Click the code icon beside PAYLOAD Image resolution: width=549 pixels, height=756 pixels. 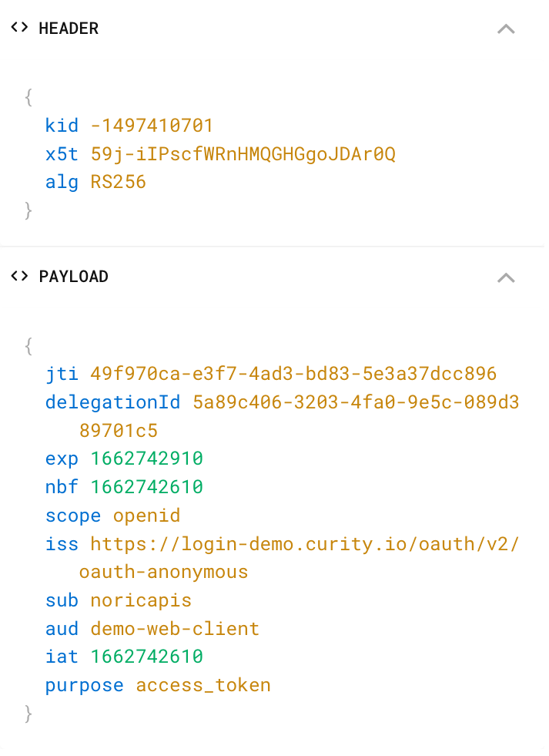19,276
